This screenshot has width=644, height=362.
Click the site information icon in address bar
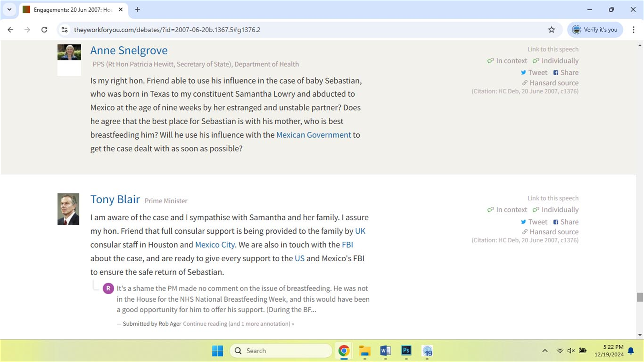point(64,30)
